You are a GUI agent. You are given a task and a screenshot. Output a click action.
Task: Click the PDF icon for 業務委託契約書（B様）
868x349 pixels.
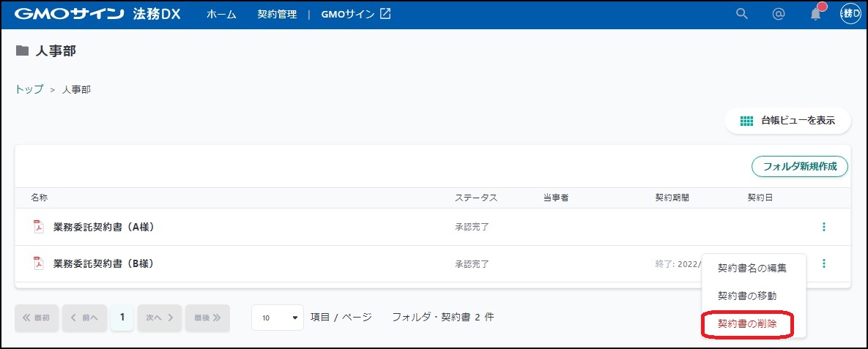click(x=39, y=263)
